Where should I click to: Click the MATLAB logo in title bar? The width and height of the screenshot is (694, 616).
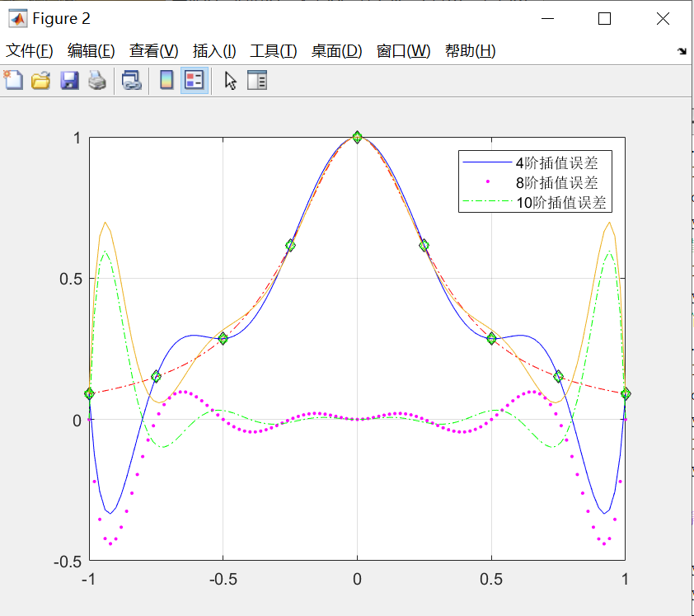17,19
